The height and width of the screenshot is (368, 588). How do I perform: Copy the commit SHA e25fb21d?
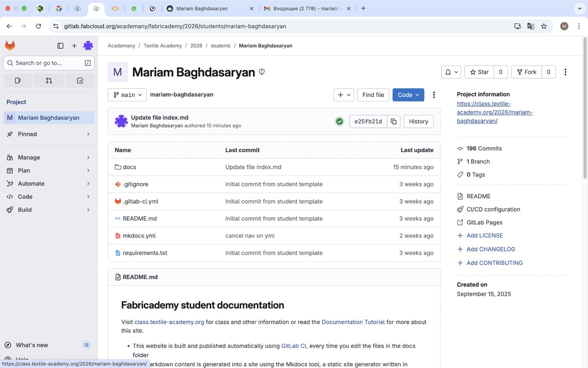pos(394,121)
